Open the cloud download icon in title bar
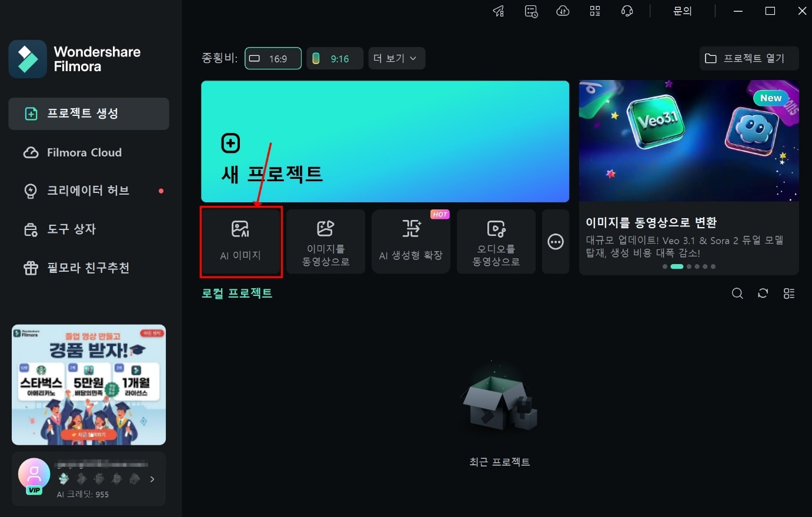812x517 pixels. (x=563, y=11)
